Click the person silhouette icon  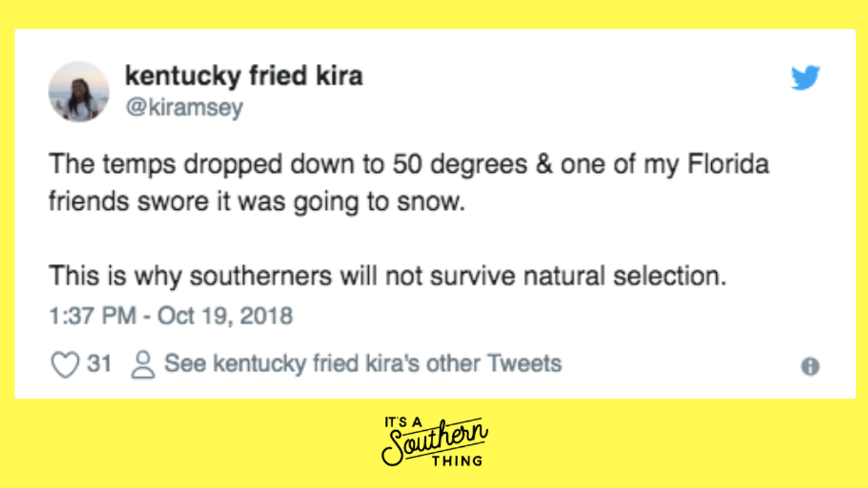(142, 363)
